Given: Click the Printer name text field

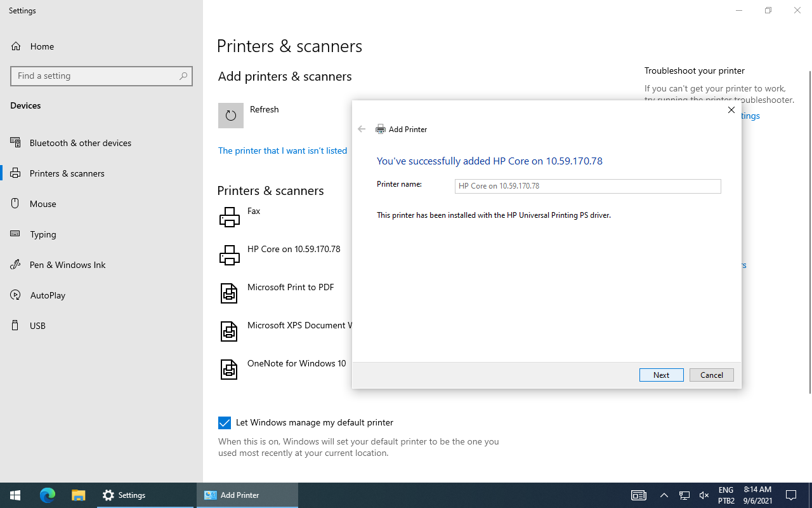Looking at the screenshot, I should tap(587, 186).
